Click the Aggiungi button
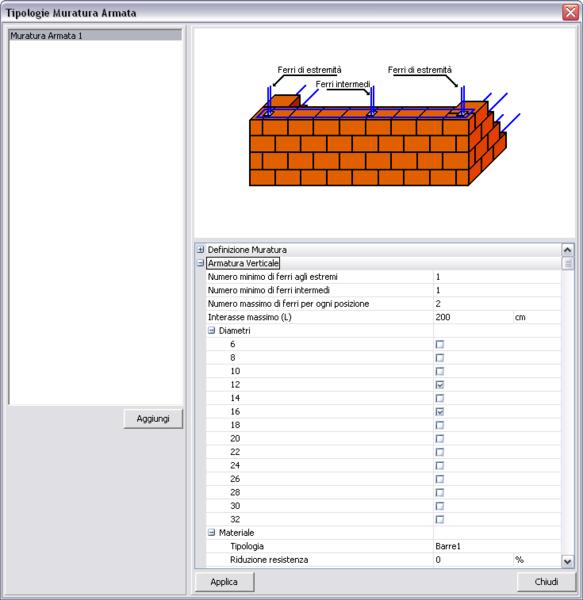The width and height of the screenshot is (583, 600). [153, 419]
